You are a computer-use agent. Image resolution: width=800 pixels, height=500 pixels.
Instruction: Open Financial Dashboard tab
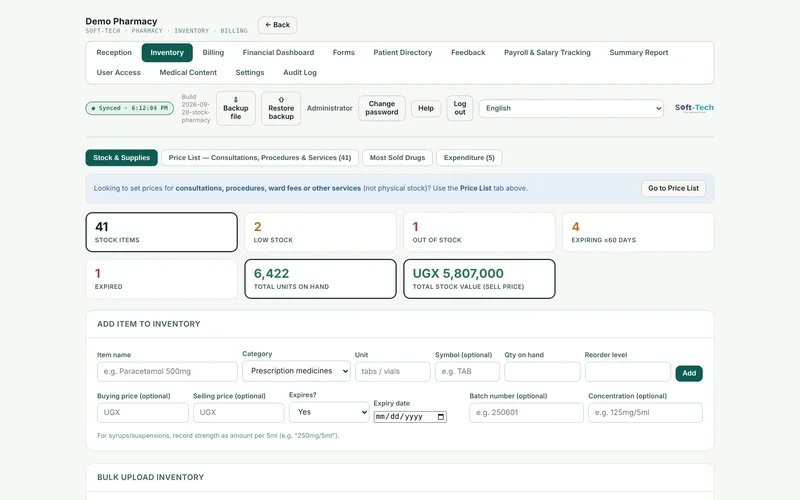(x=278, y=53)
